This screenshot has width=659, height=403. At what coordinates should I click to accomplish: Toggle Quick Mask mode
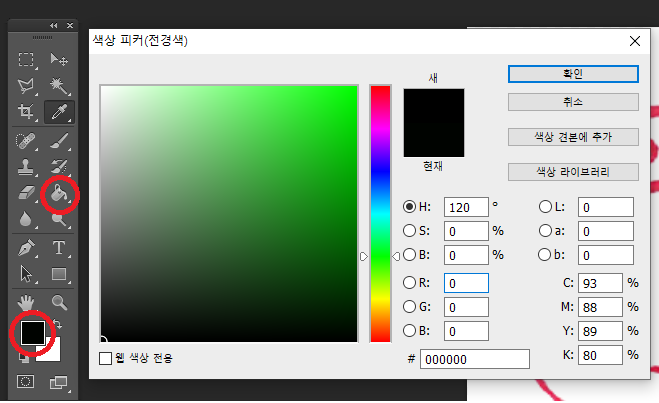(26, 382)
